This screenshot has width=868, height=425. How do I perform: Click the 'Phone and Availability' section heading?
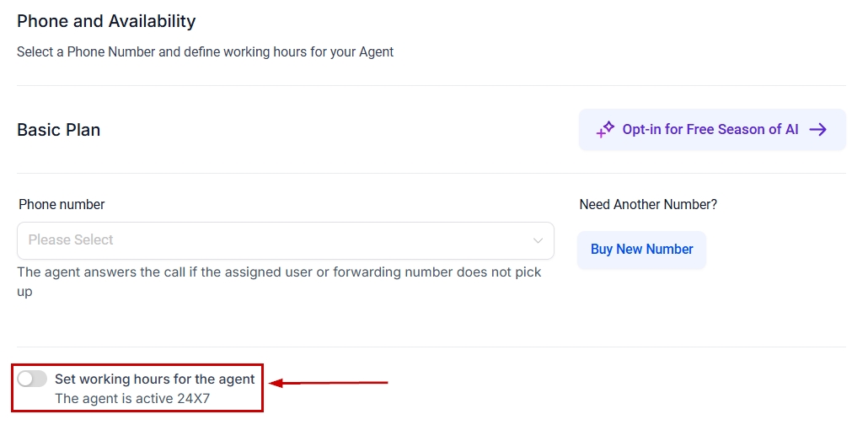coord(106,21)
